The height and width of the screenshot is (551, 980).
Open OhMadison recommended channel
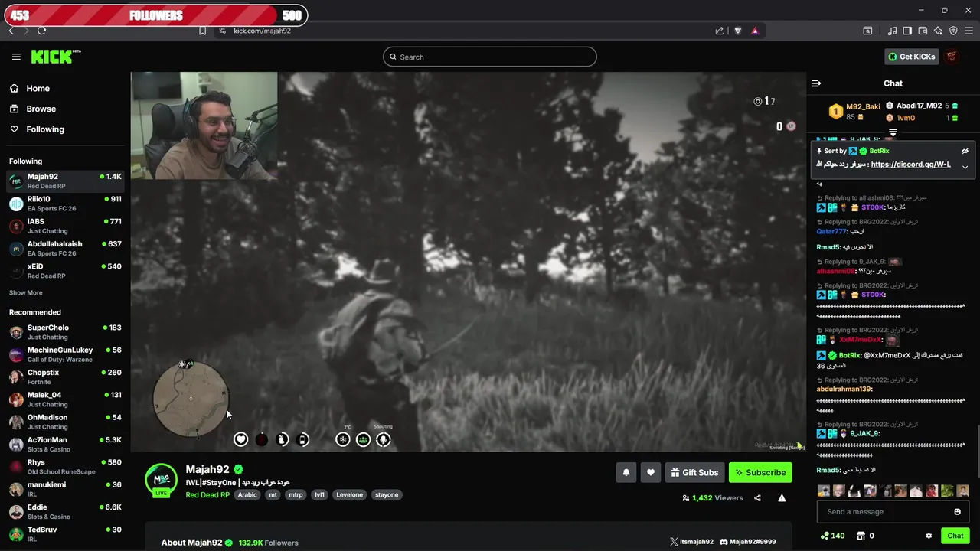coord(65,422)
